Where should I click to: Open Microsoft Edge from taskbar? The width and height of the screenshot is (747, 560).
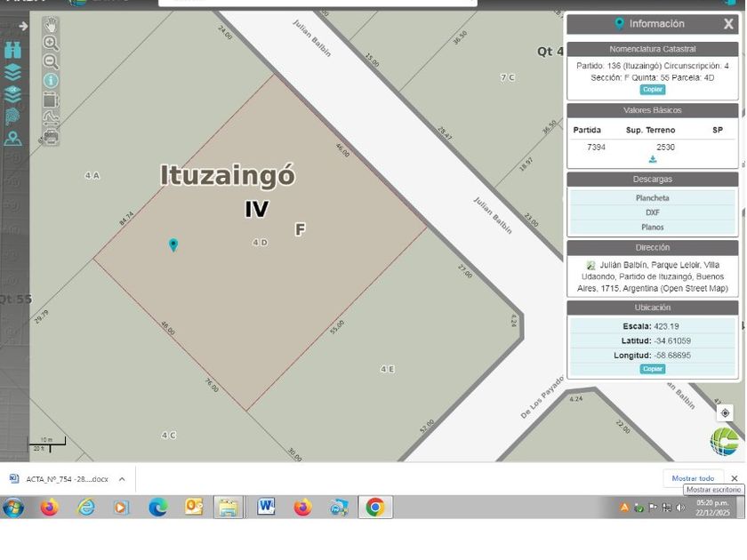pos(157,508)
